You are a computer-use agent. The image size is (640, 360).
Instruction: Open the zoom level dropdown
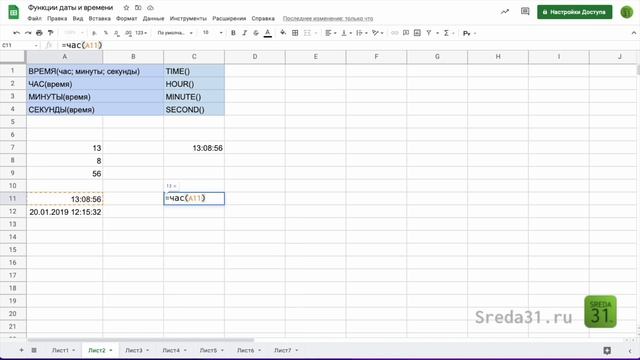pos(73,33)
